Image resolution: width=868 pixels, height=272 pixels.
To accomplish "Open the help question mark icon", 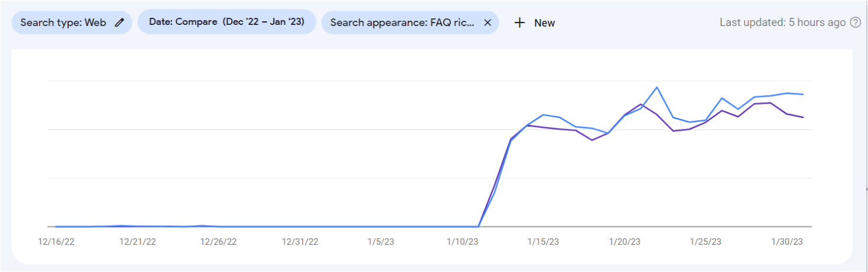I will [856, 23].
